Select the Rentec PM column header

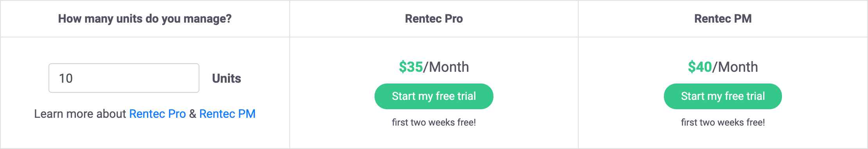[723, 19]
